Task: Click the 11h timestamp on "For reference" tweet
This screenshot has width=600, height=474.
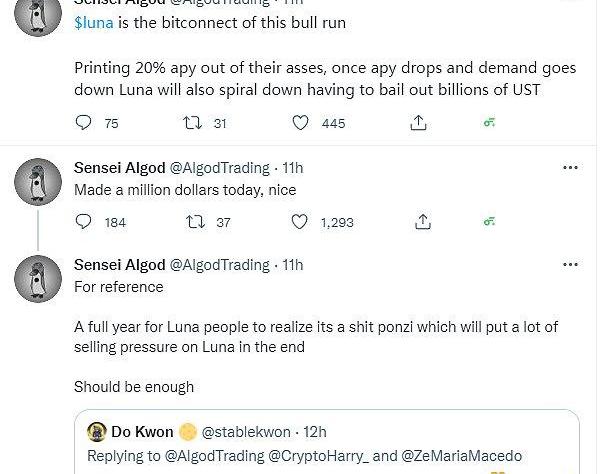Action: 293,265
